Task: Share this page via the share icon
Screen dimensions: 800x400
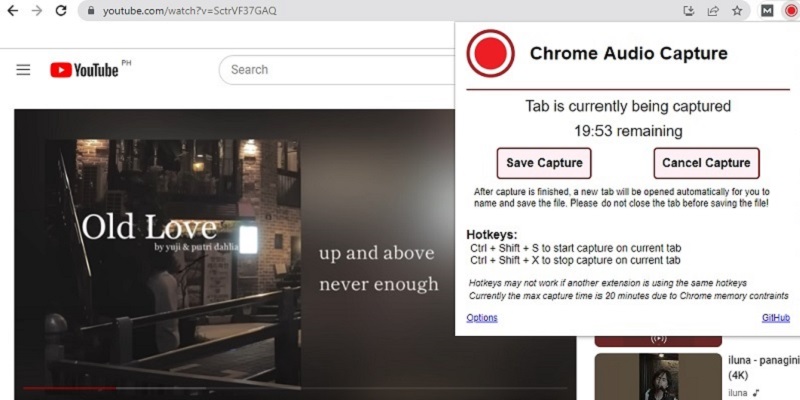Action: (713, 11)
